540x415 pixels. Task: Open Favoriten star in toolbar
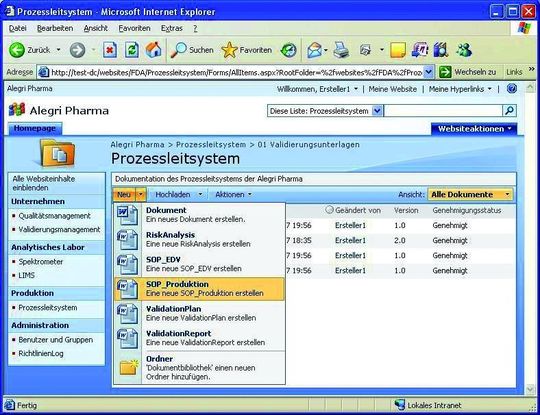click(247, 50)
